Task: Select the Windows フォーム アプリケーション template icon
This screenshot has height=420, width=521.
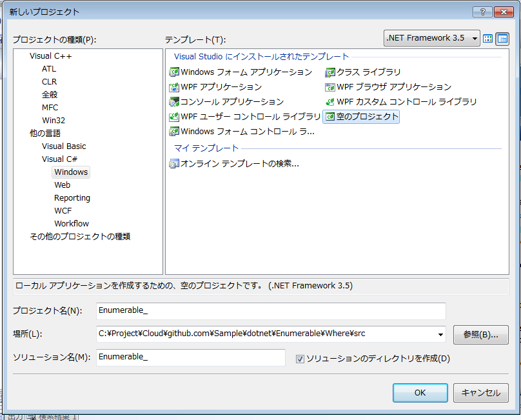Action: tap(174, 72)
